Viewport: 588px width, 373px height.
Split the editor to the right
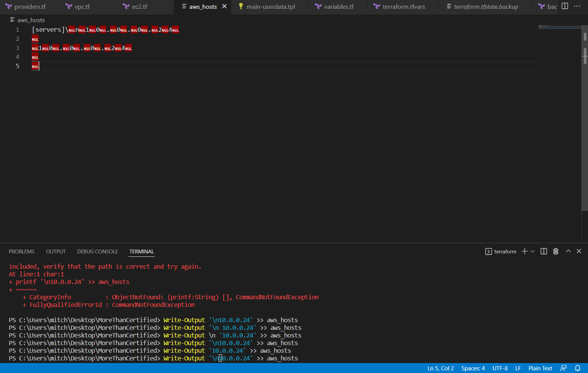(565, 6)
